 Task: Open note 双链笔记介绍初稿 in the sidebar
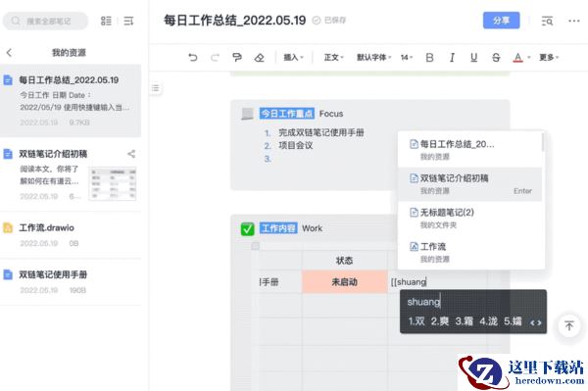tap(71, 174)
